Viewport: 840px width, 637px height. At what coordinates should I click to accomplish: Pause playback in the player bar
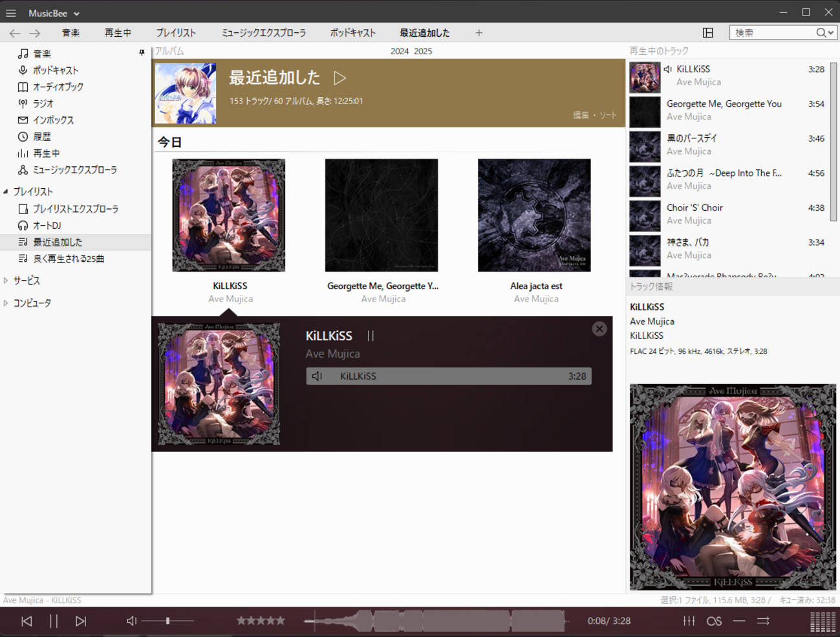(x=54, y=621)
